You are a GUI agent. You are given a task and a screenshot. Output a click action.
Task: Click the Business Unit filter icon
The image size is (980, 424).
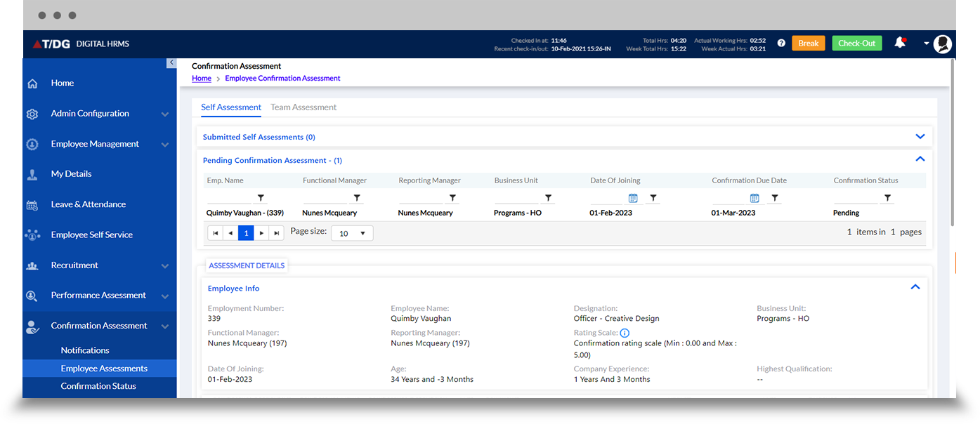(x=548, y=199)
